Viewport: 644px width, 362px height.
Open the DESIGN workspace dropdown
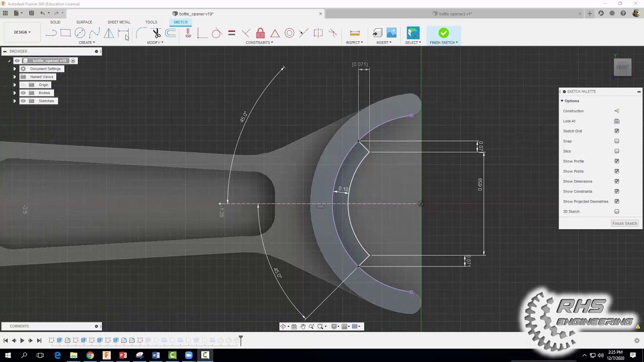[x=22, y=32]
